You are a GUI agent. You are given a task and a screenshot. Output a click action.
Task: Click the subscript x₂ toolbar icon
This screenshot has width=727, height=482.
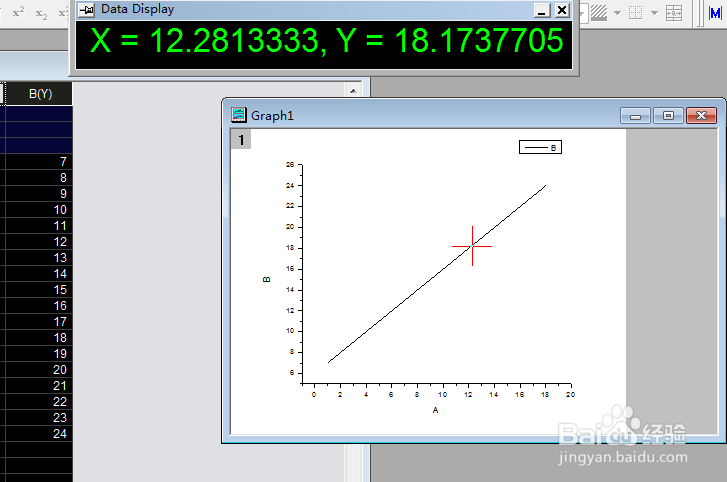click(42, 13)
